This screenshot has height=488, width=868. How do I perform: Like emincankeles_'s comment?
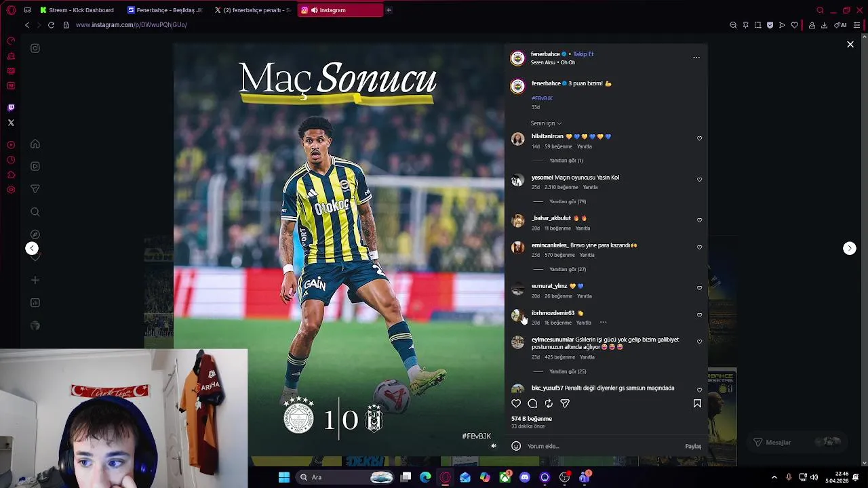click(699, 247)
